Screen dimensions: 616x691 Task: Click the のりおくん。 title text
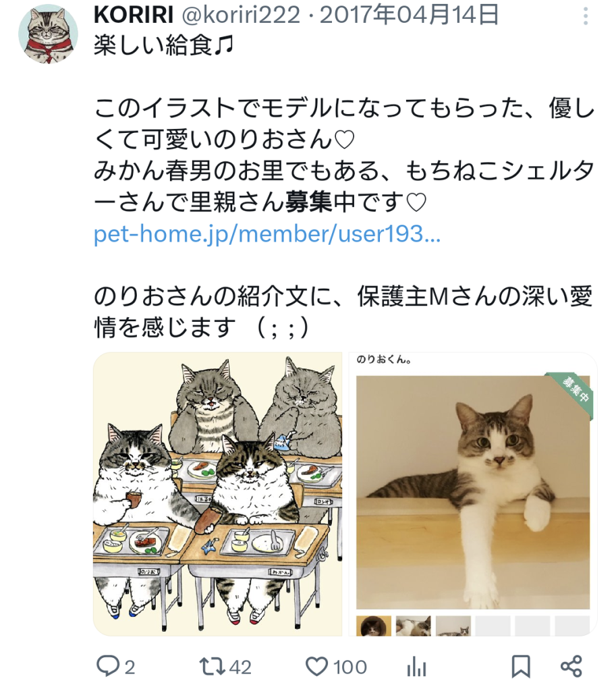(384, 360)
